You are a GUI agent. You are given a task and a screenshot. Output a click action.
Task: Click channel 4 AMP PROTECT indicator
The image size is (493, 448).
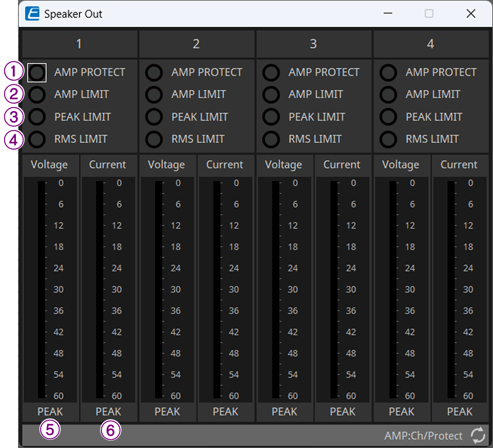coord(388,73)
